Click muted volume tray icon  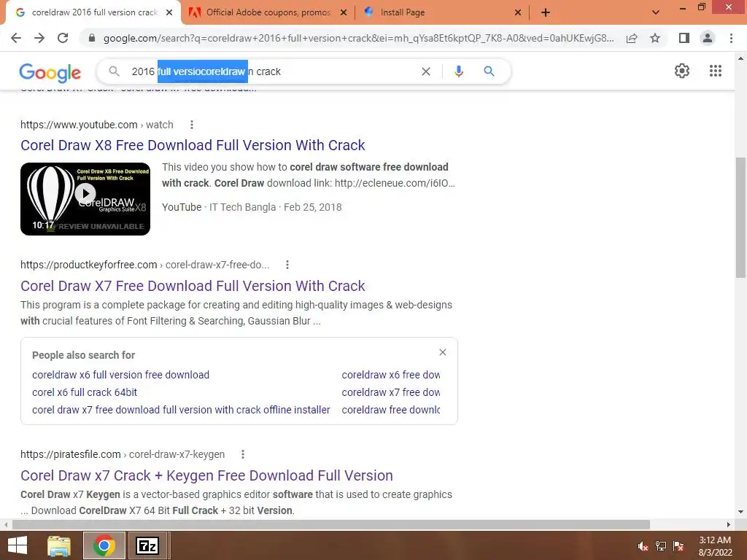(643, 546)
